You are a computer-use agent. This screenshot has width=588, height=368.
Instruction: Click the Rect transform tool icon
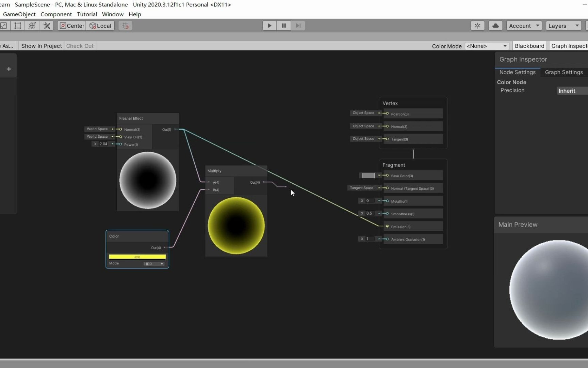[x=18, y=26]
